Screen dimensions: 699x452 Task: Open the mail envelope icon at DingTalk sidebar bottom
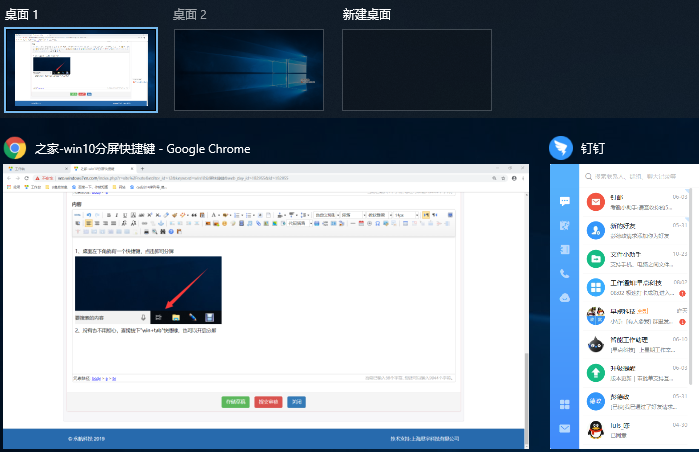click(565, 429)
